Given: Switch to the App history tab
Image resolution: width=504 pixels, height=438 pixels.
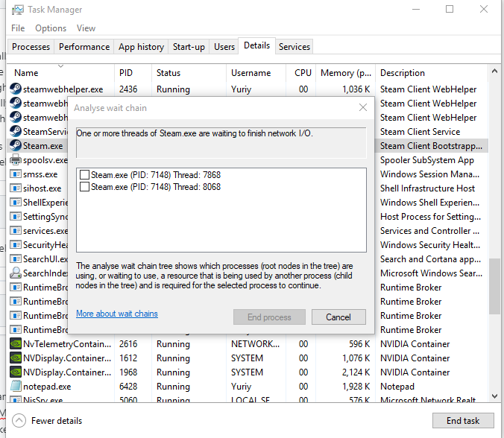Looking at the screenshot, I should [141, 47].
